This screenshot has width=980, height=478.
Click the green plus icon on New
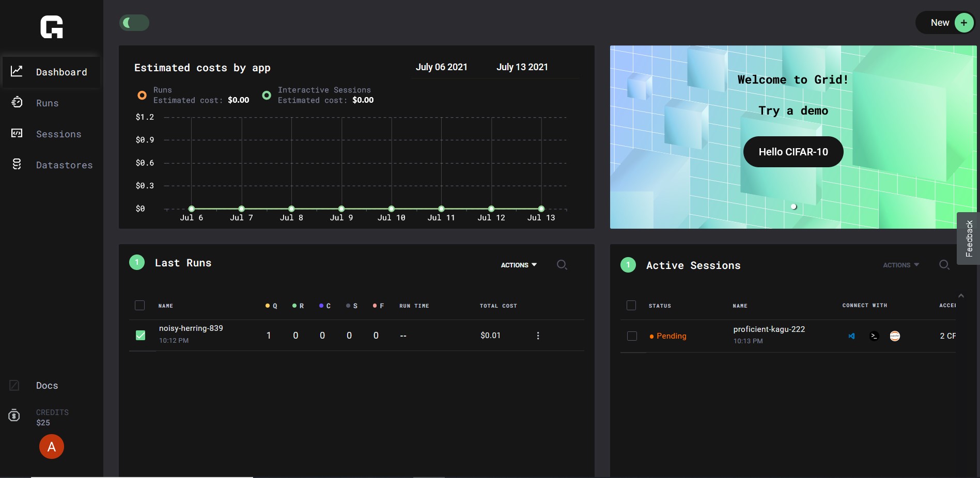963,23
